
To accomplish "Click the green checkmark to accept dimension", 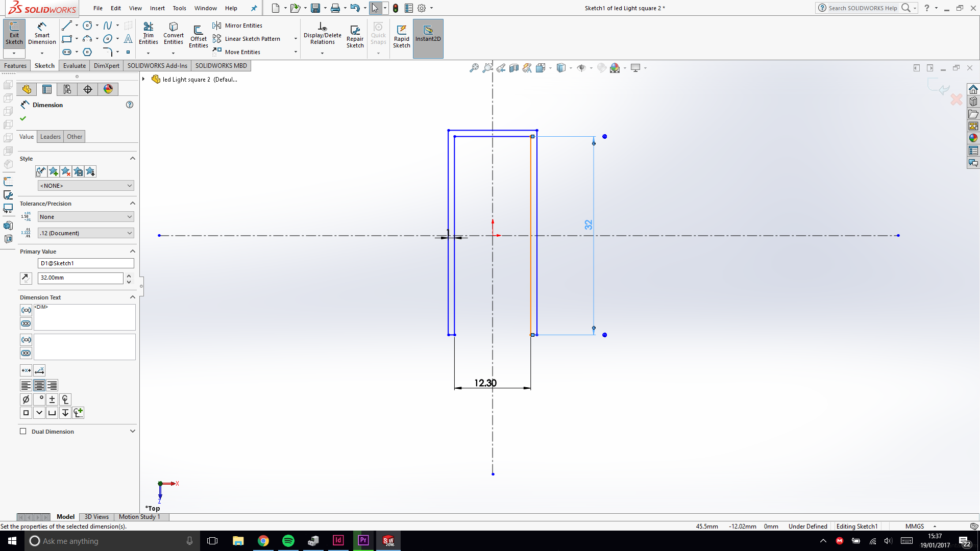I will [x=23, y=118].
